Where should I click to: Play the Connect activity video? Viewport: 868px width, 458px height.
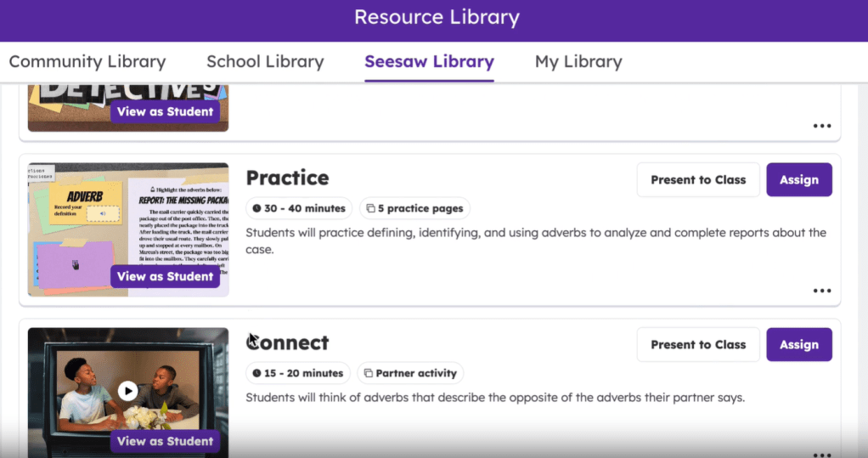[127, 391]
